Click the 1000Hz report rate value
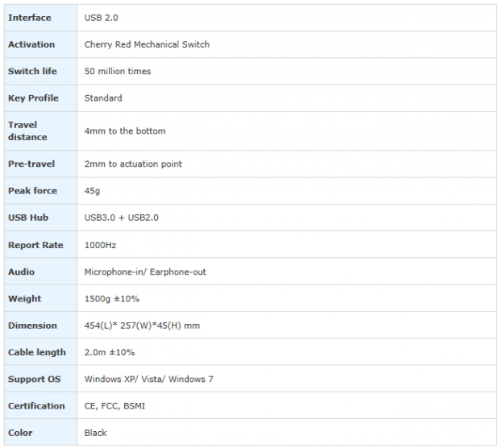 (x=101, y=245)
